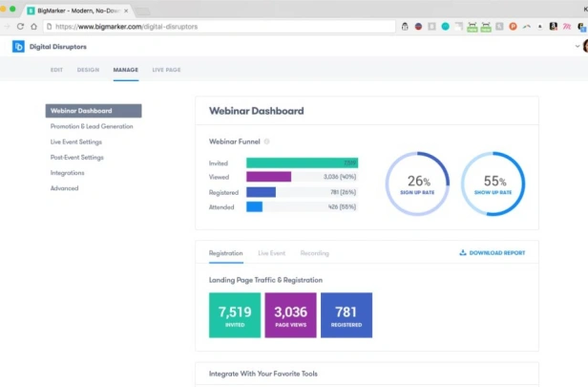Click the teal circle extension icon
The image size is (588, 387).
(x=445, y=26)
